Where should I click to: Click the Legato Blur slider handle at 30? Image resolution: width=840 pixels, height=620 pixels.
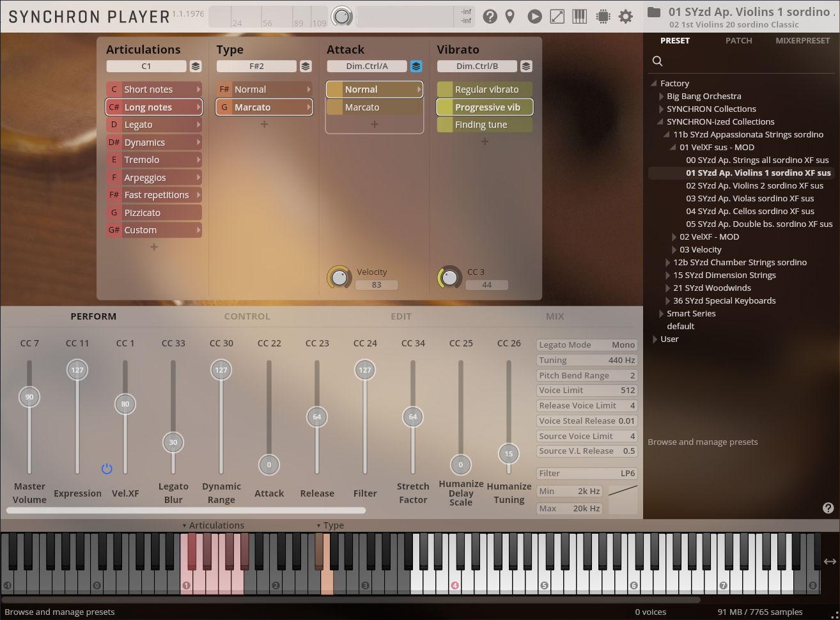[x=173, y=442]
